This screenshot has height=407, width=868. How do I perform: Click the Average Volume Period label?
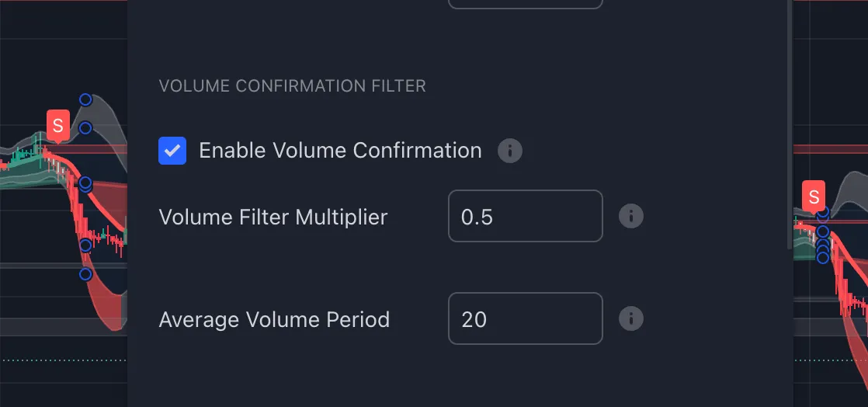[274, 319]
